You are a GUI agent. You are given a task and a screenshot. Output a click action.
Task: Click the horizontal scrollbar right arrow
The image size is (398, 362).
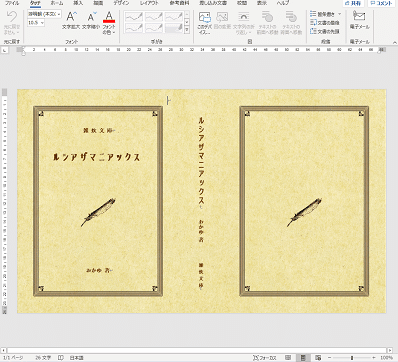pos(390,350)
